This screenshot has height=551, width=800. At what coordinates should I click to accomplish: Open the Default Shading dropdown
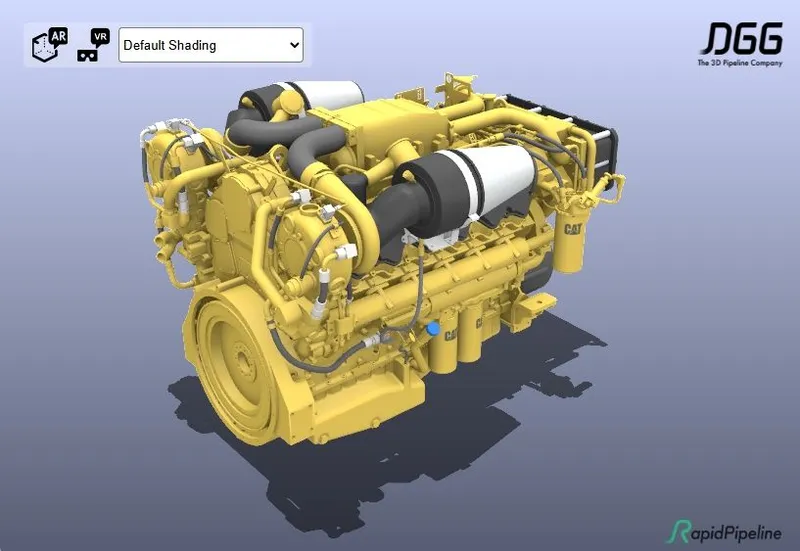[x=210, y=45]
